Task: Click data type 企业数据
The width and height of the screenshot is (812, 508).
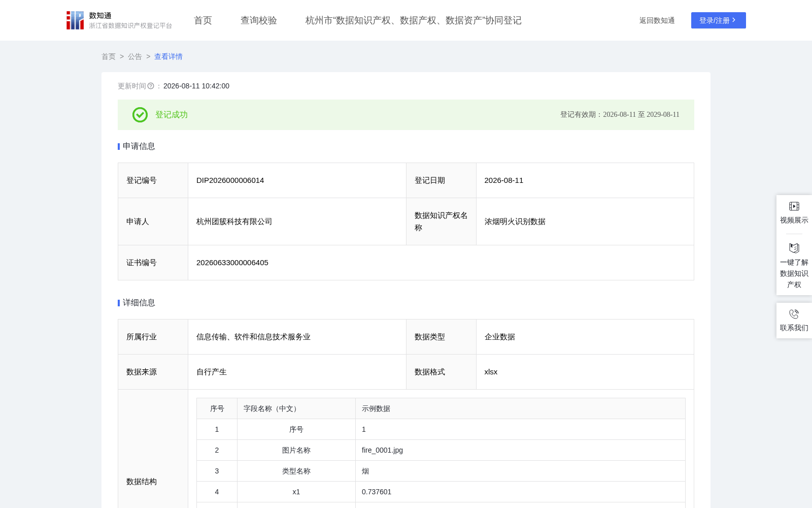Action: coord(500,337)
